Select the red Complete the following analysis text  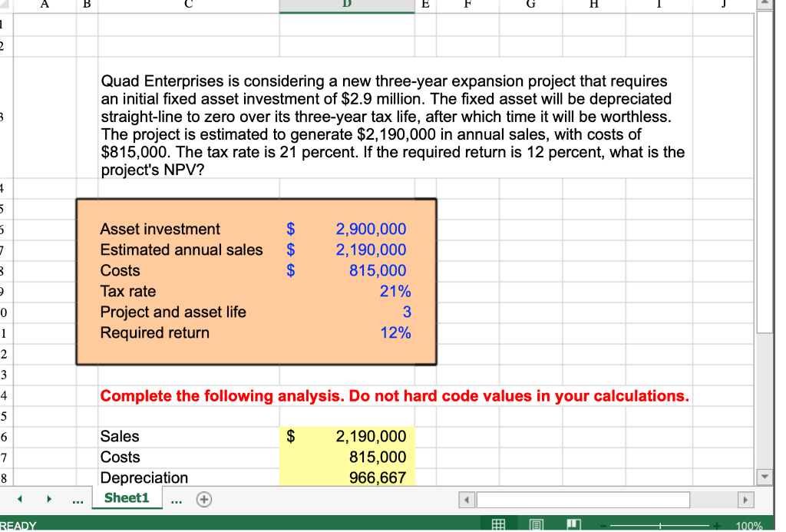[x=395, y=395]
